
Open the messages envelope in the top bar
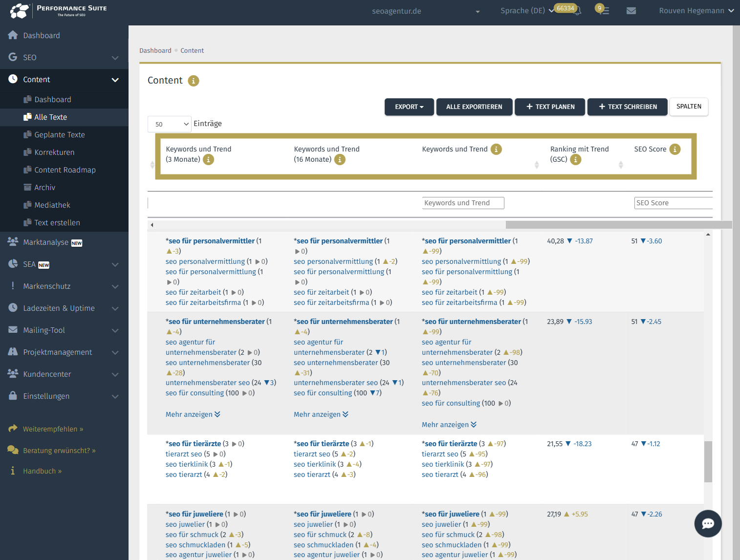[x=631, y=10]
